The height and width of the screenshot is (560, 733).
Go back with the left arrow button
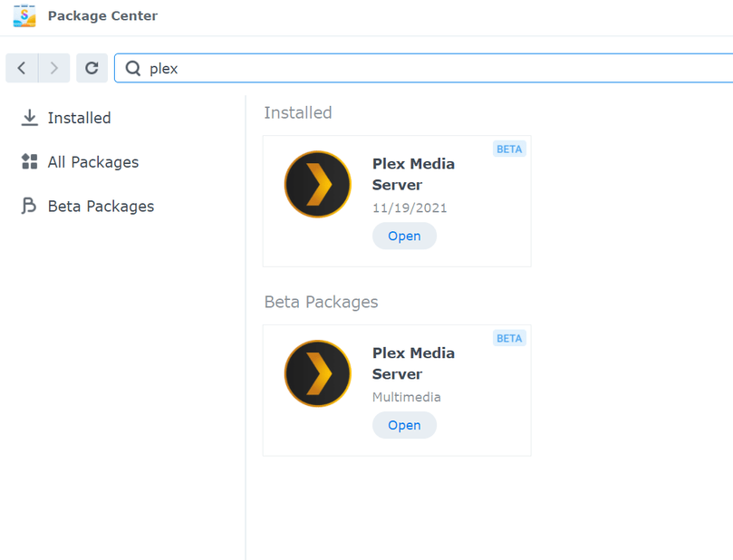[22, 68]
